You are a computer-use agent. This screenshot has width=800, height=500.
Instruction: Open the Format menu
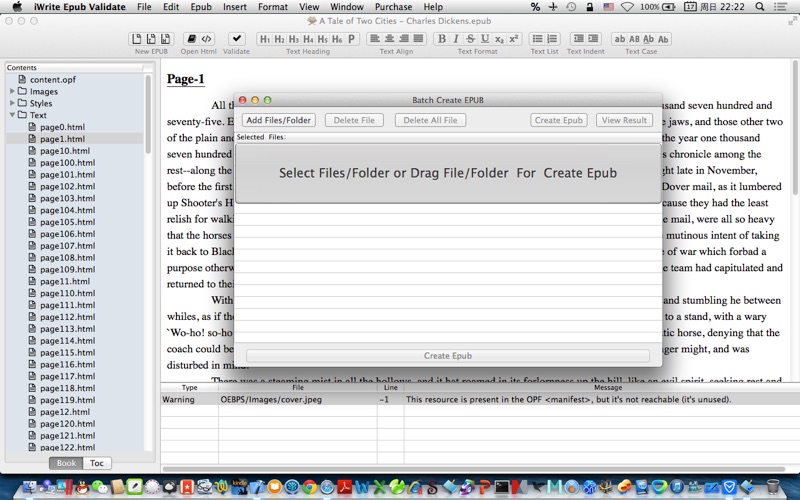(x=272, y=7)
